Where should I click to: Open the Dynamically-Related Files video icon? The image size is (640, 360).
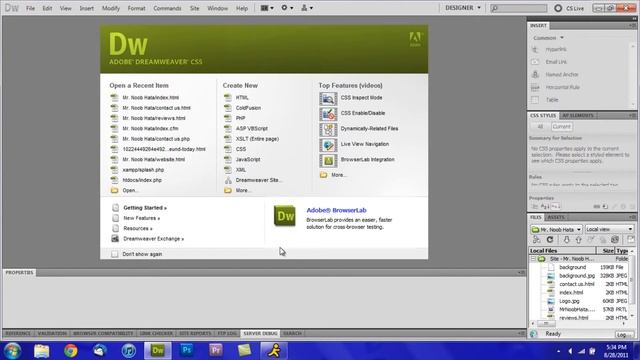pyautogui.click(x=328, y=129)
